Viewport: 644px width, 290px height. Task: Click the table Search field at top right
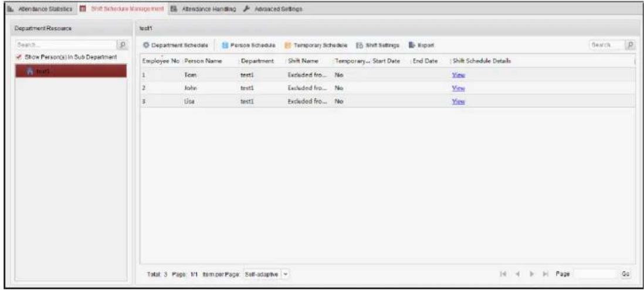tap(607, 45)
